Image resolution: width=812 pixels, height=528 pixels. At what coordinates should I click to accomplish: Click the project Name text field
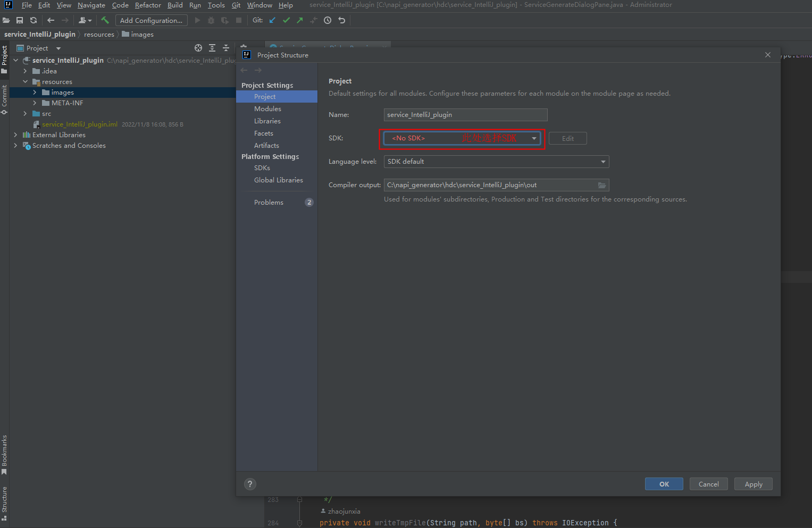(x=465, y=115)
